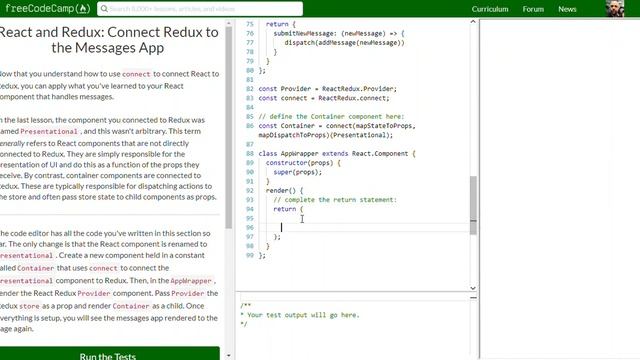Click the search magnifier icon
Viewport: 640px width, 360px height.
[104, 9]
